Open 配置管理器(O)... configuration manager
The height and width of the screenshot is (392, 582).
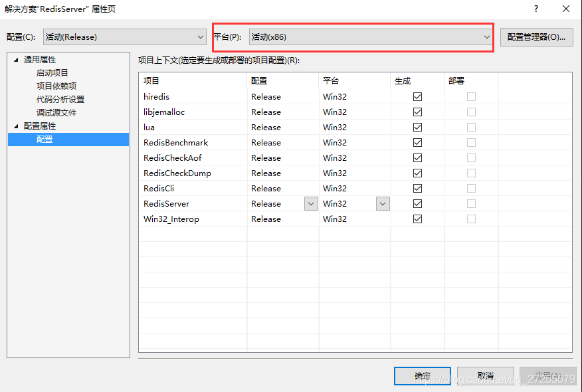[x=536, y=37]
